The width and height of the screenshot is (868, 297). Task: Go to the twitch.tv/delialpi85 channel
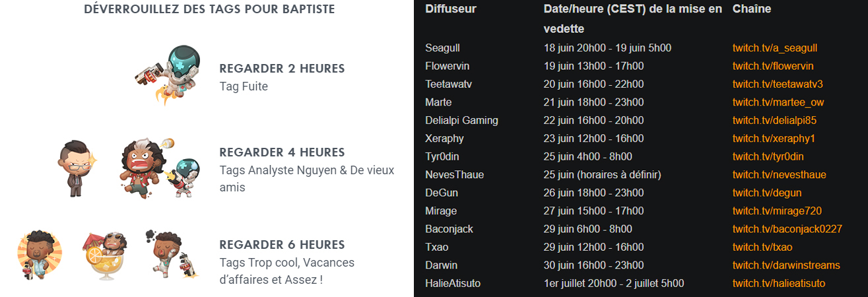pyautogui.click(x=774, y=121)
